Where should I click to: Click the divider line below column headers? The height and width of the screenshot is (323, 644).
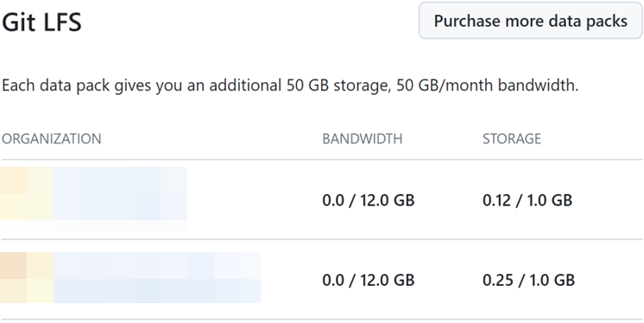[x=322, y=160]
